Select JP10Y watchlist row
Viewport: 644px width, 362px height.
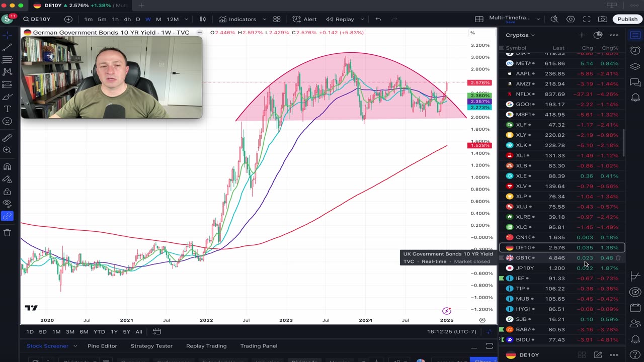click(561, 268)
